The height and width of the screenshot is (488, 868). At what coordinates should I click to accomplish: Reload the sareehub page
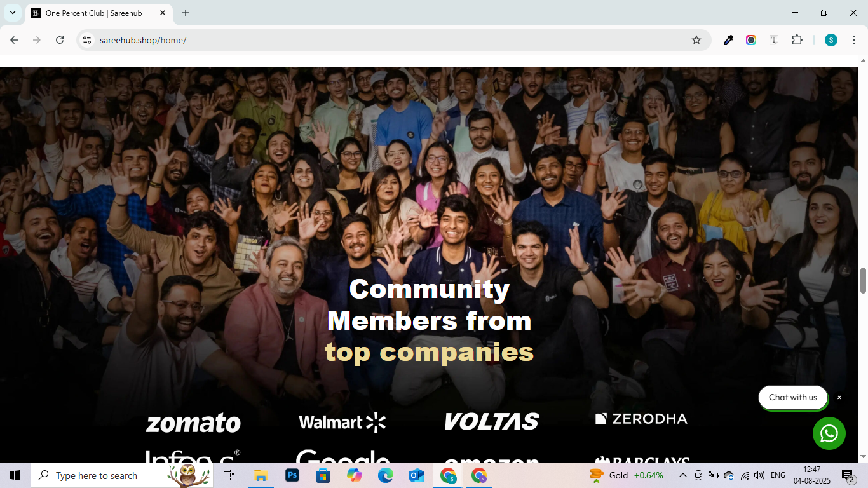pyautogui.click(x=60, y=40)
